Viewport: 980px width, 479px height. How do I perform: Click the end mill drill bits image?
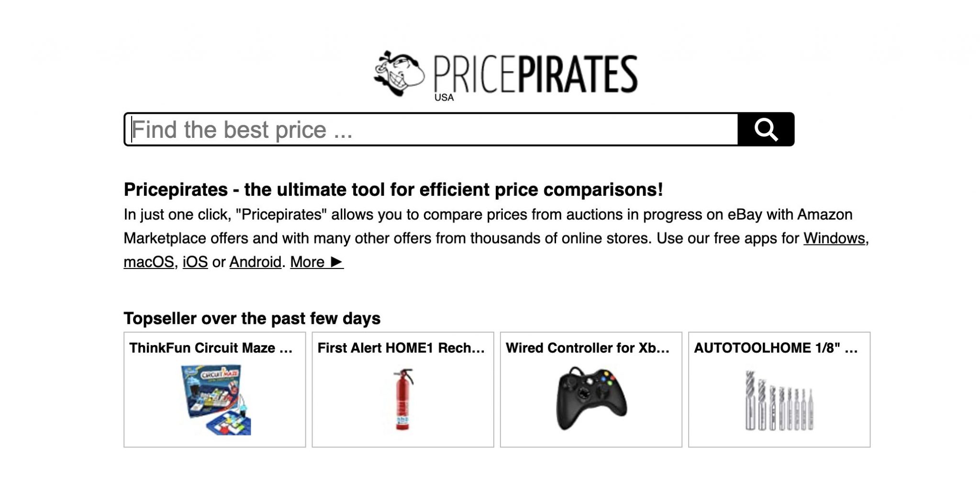pyautogui.click(x=779, y=401)
